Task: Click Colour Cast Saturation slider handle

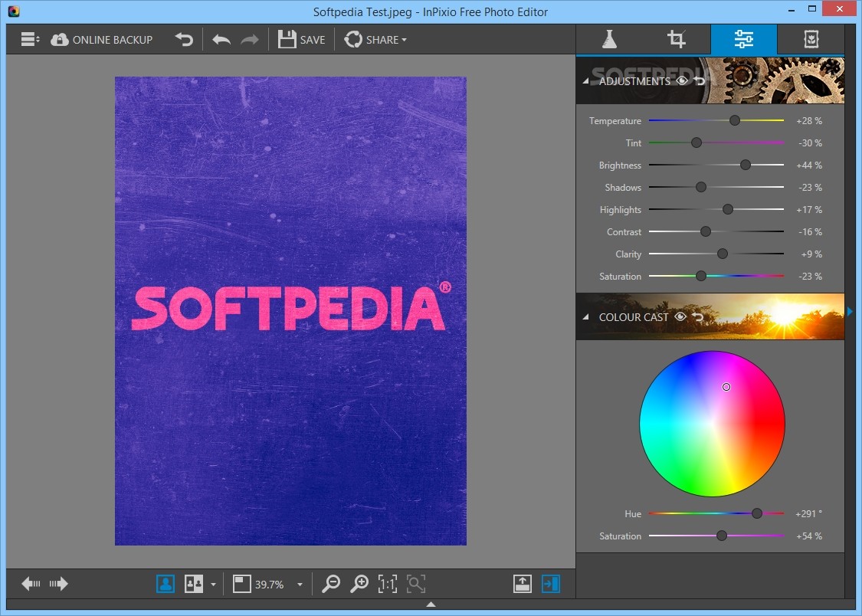Action: (x=722, y=536)
